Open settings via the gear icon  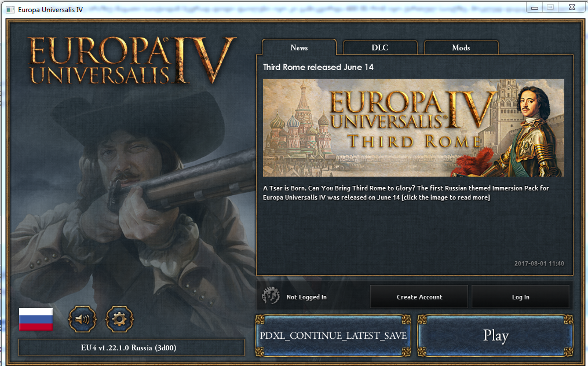tap(119, 319)
